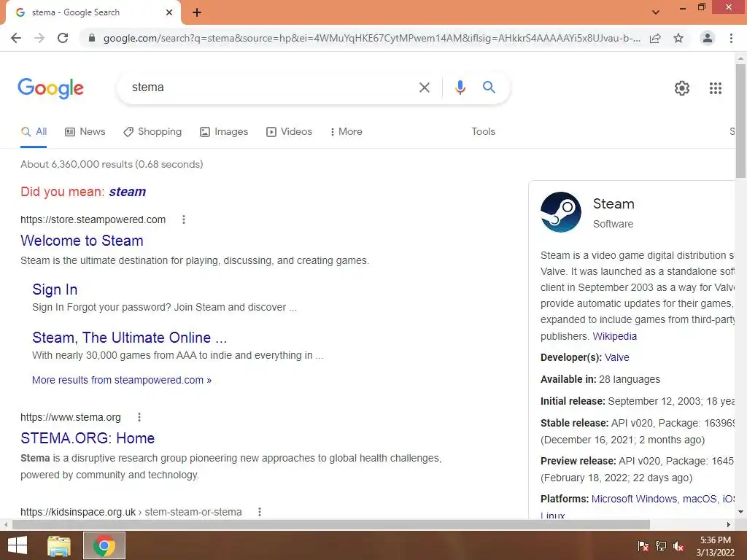
Task: Open the Chrome profile avatar
Action: point(708,38)
